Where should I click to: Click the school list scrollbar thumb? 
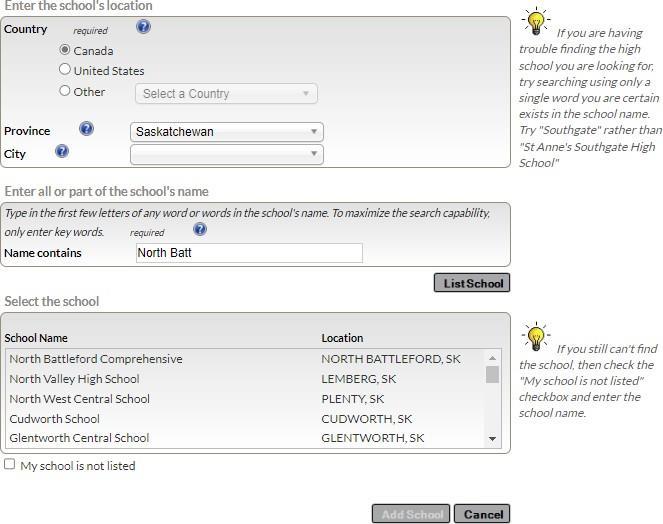(492, 374)
